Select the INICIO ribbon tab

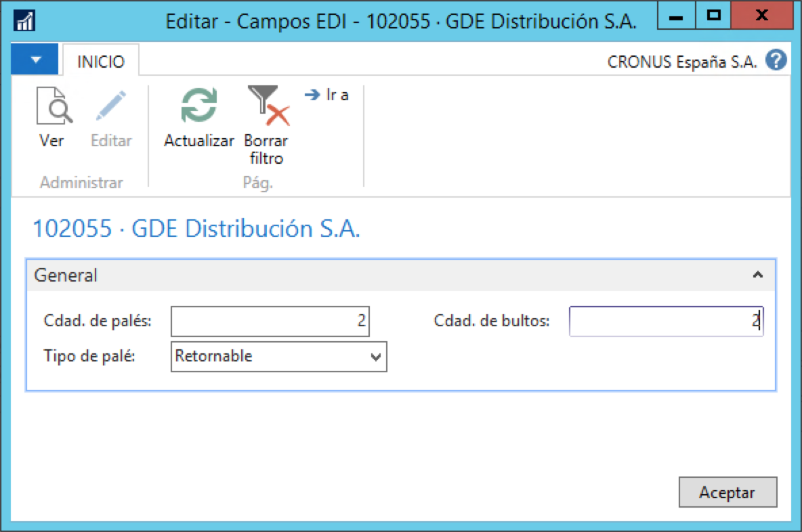coord(101,62)
